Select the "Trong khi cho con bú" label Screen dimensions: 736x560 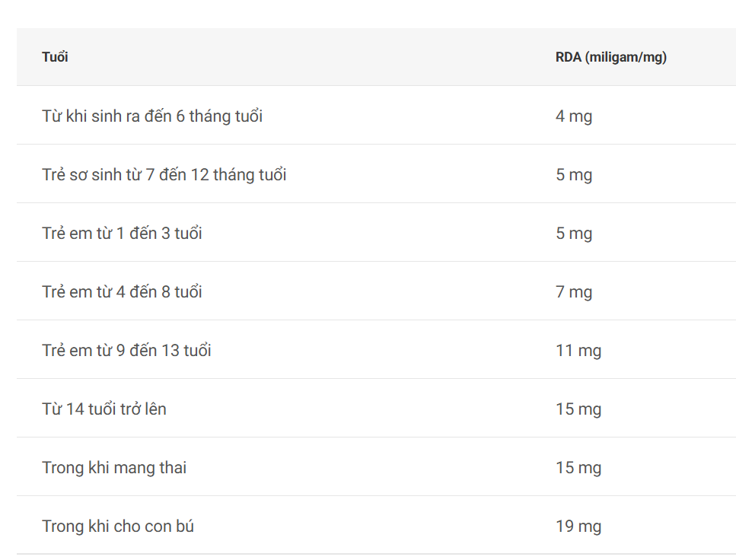(118, 527)
